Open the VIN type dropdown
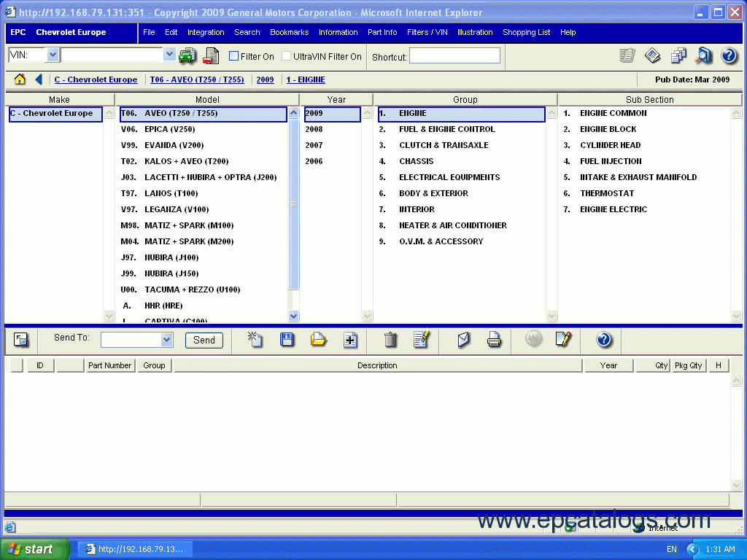 click(53, 55)
